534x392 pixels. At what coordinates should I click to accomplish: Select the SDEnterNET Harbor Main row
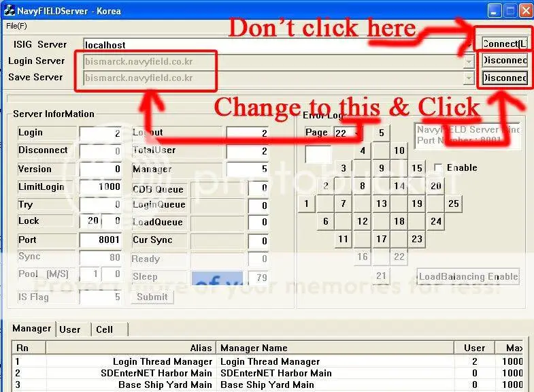click(x=267, y=373)
